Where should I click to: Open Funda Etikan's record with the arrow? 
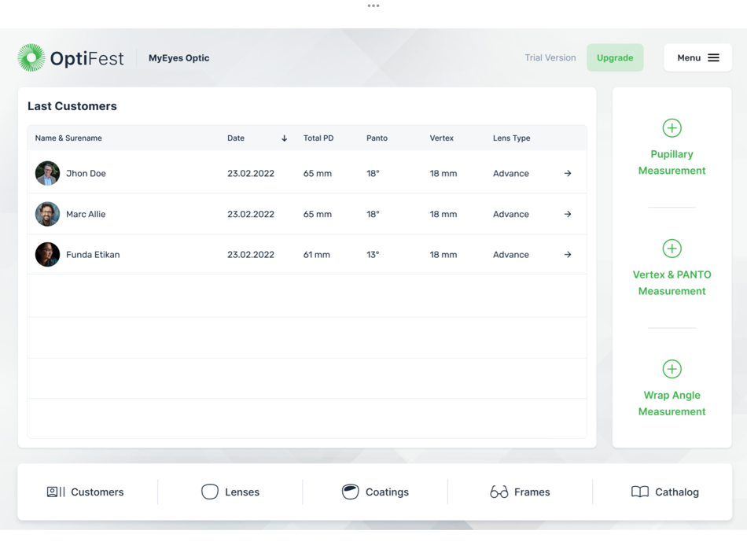click(568, 255)
